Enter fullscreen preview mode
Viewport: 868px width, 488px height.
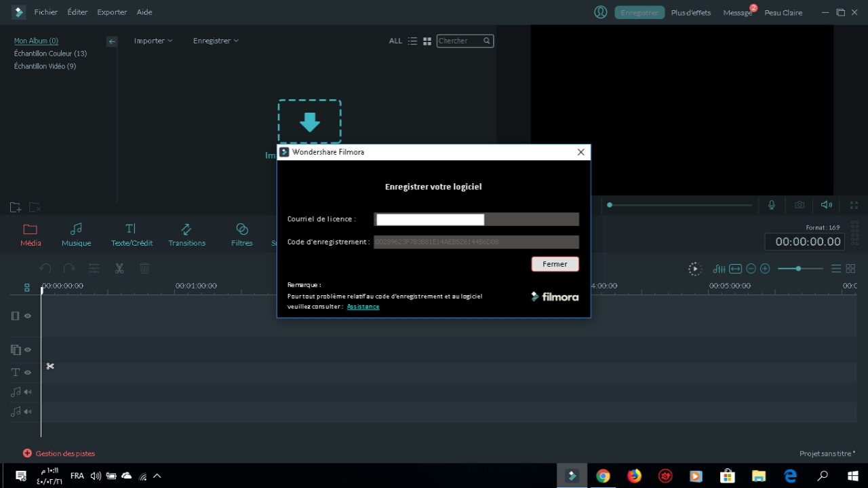pos(854,205)
